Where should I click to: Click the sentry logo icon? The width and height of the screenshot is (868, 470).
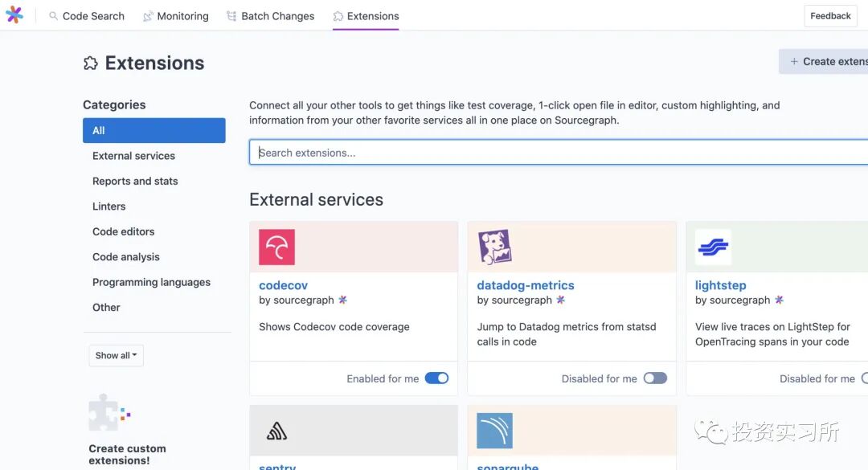pyautogui.click(x=276, y=431)
